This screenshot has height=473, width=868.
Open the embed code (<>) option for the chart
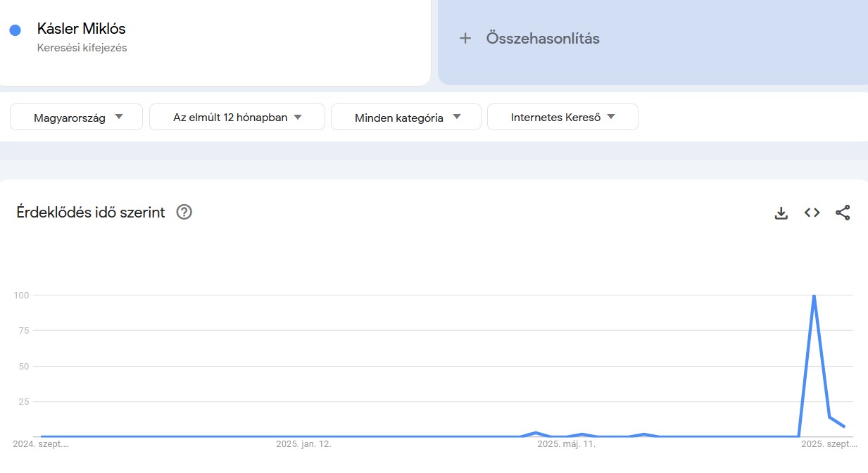coord(811,212)
